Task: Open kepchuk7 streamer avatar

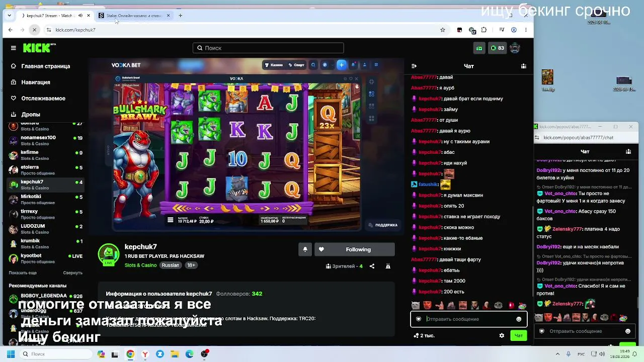Action: point(108,254)
